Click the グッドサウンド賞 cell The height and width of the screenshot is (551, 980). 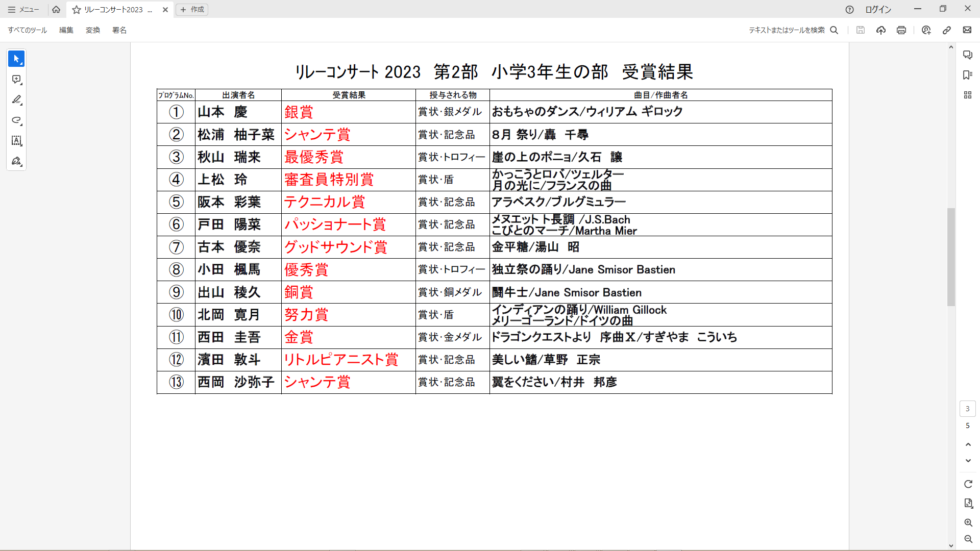[349, 247]
